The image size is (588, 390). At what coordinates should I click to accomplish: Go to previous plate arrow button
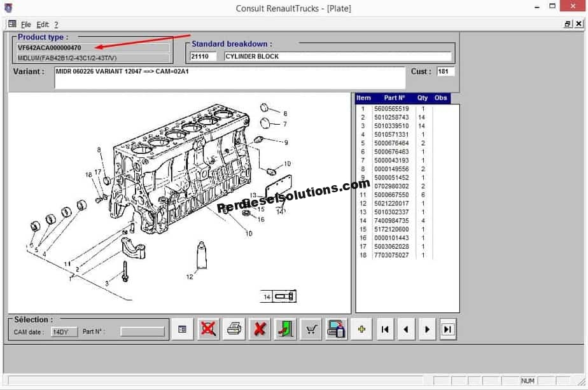pos(406,330)
